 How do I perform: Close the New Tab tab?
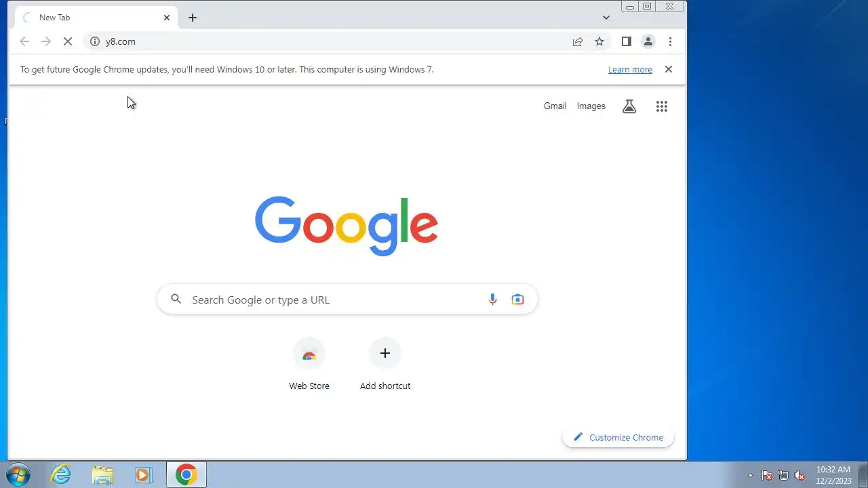pyautogui.click(x=167, y=18)
